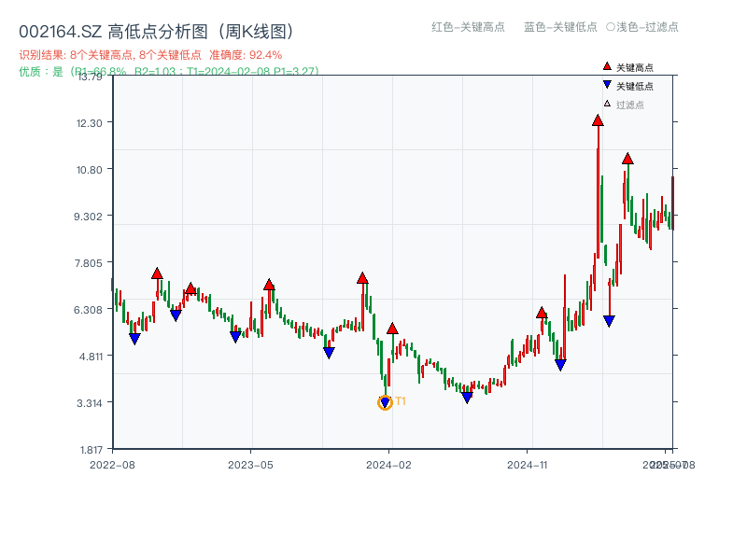Click the 9.302 y-axis label

click(x=88, y=217)
